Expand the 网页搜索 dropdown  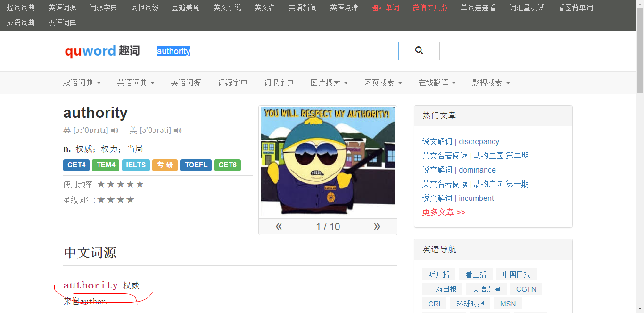(x=383, y=83)
